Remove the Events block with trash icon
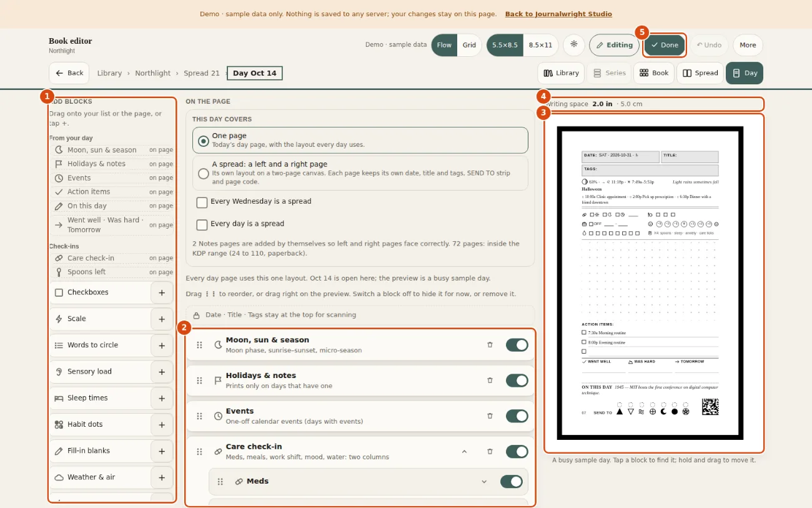 coord(490,416)
